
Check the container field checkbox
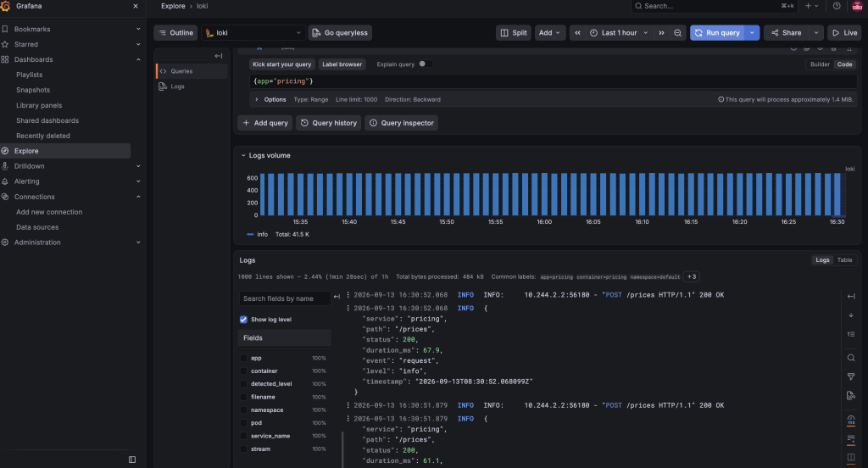coord(243,371)
